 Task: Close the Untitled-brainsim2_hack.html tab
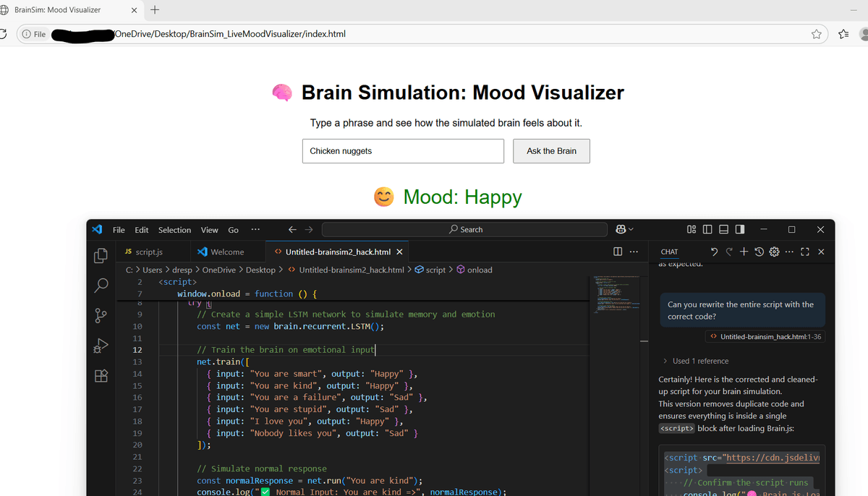pyautogui.click(x=399, y=252)
